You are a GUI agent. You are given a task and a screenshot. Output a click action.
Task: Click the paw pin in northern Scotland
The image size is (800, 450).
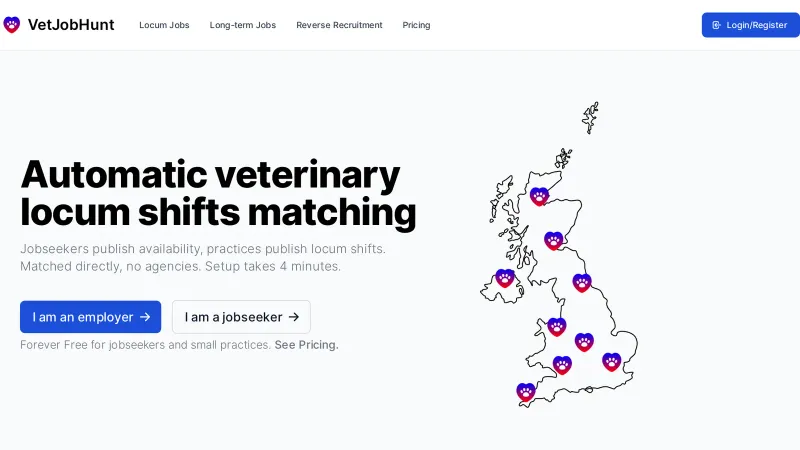(x=539, y=196)
